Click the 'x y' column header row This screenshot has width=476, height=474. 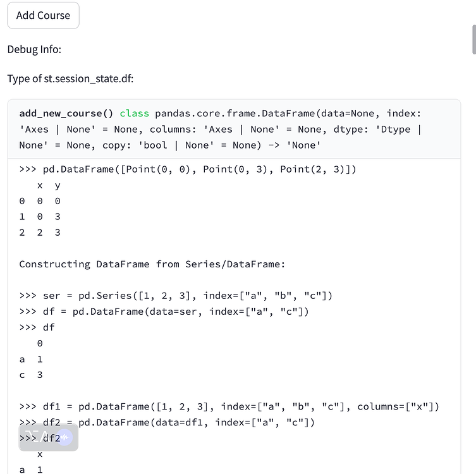click(x=49, y=185)
